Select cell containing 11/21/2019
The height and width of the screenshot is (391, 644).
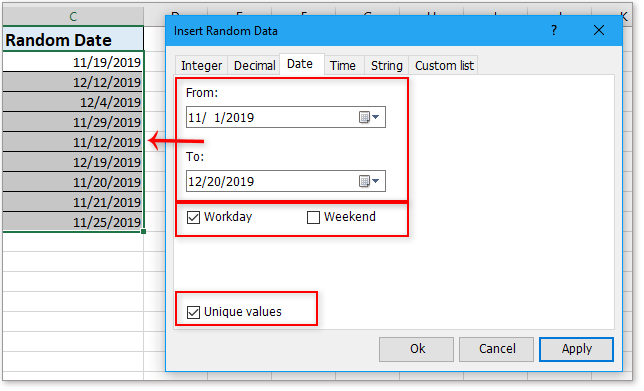73,202
